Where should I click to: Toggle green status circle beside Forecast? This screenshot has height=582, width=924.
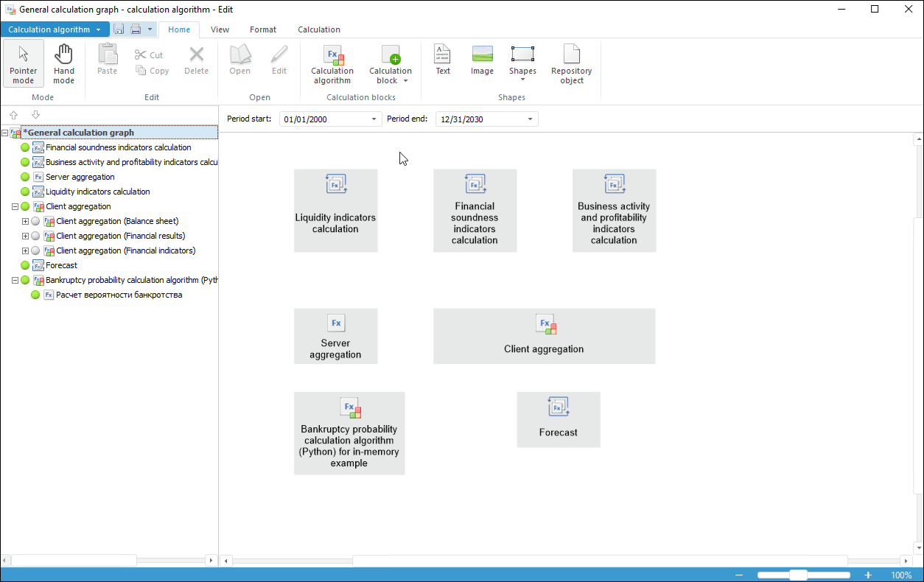tap(25, 265)
